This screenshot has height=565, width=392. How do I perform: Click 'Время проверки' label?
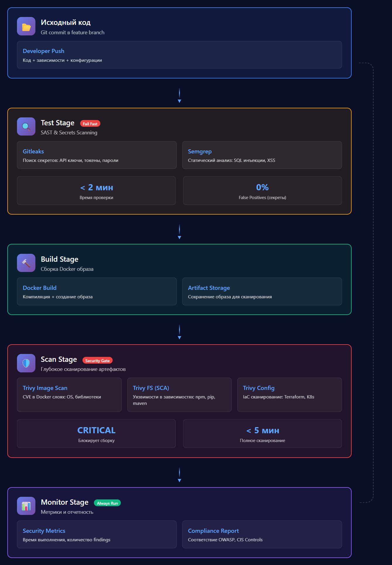pos(97,198)
